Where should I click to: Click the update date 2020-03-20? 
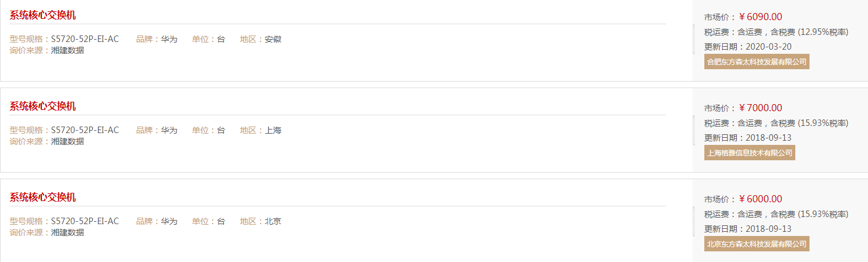769,47
